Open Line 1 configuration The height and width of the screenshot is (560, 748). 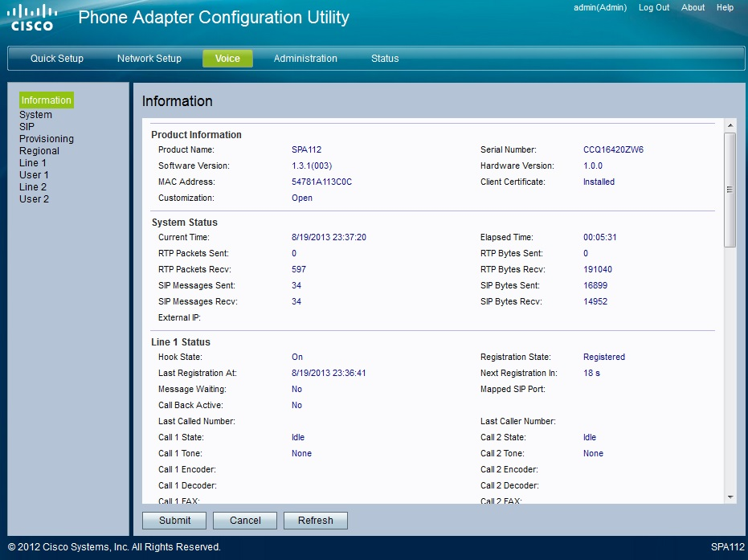32,162
